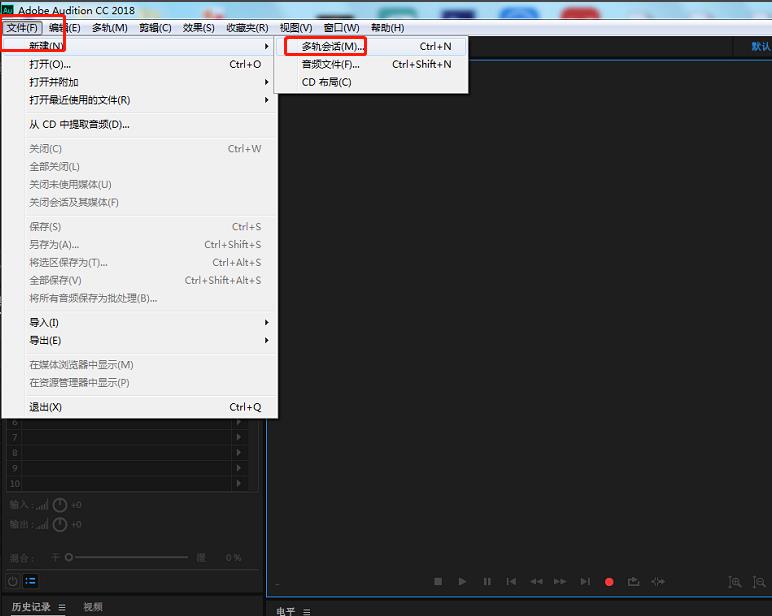This screenshot has width=772, height=616.
Task: Click 退出(X) to quit Audition
Action: [x=140, y=407]
